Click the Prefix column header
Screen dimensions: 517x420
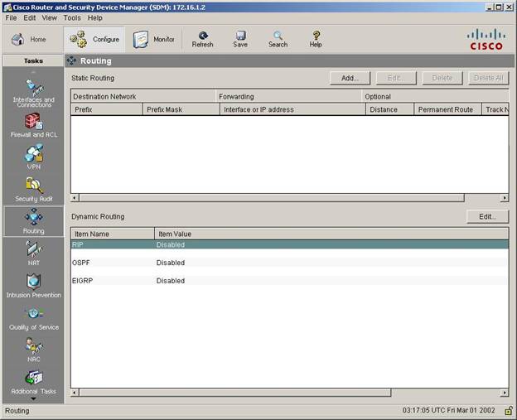tap(107, 109)
